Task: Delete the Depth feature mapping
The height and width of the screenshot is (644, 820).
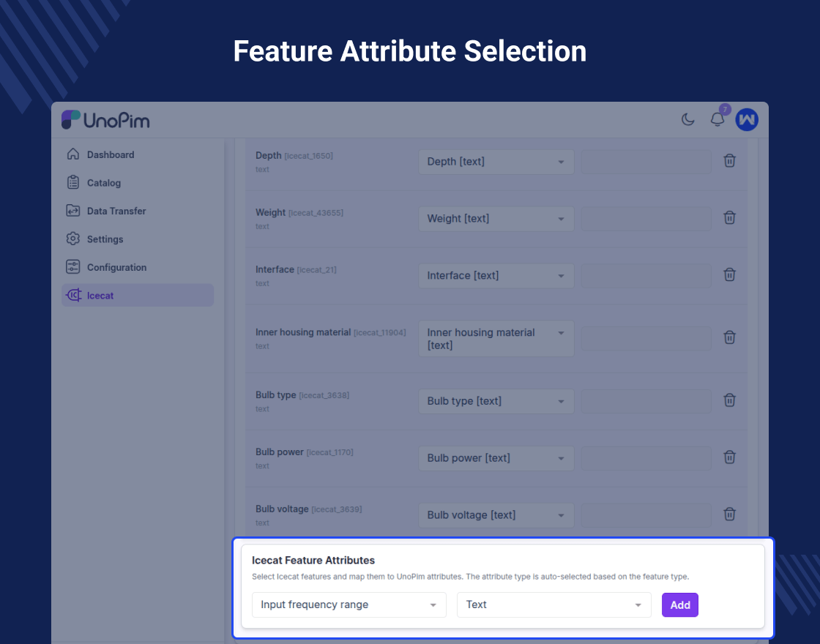Action: tap(729, 161)
